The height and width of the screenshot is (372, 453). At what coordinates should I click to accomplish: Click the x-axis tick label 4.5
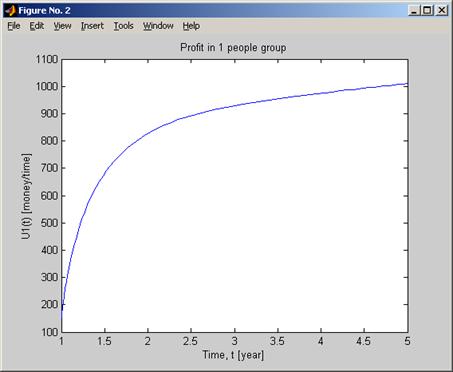pyautogui.click(x=363, y=341)
